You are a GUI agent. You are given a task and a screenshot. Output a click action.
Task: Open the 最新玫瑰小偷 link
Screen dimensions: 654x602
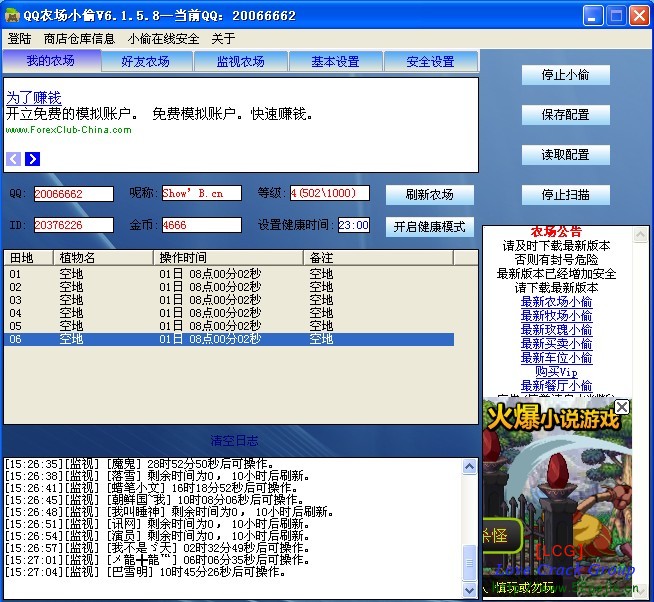[556, 330]
